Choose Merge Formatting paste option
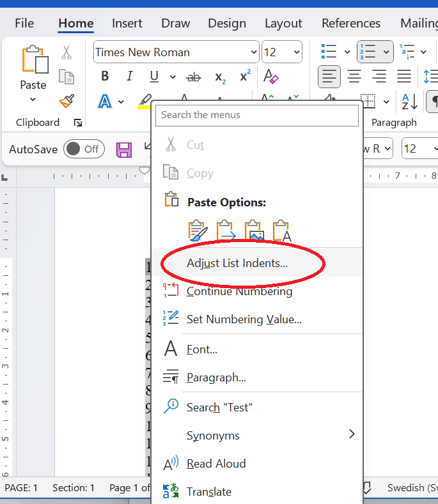The width and height of the screenshot is (438, 504). (x=225, y=230)
